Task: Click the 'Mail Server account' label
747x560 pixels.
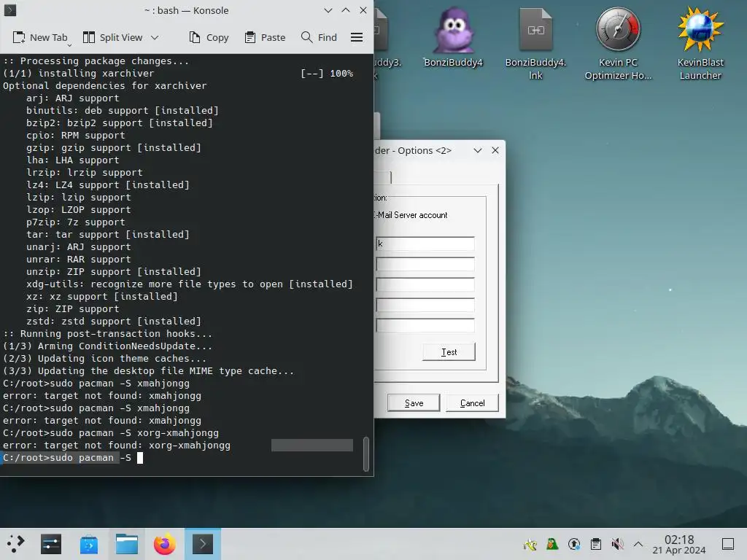Action: 411,215
